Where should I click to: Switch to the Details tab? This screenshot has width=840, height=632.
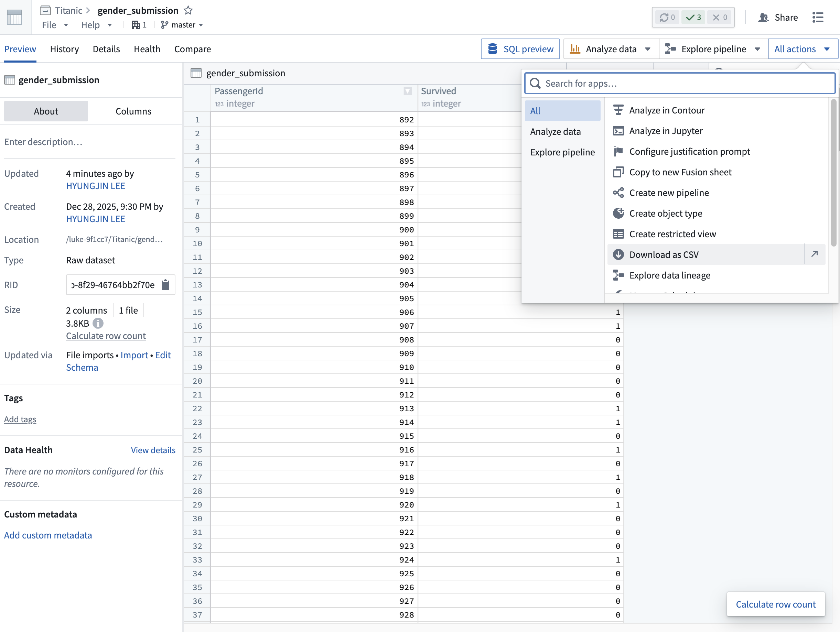[x=106, y=49]
